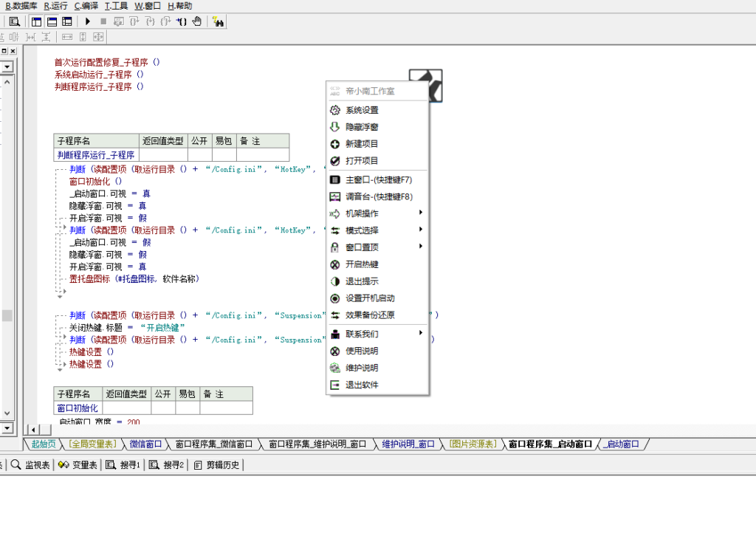Viewport: 756px width, 542px height.
Task: Switch to the [图片资源表] tab
Action: [x=472, y=444]
